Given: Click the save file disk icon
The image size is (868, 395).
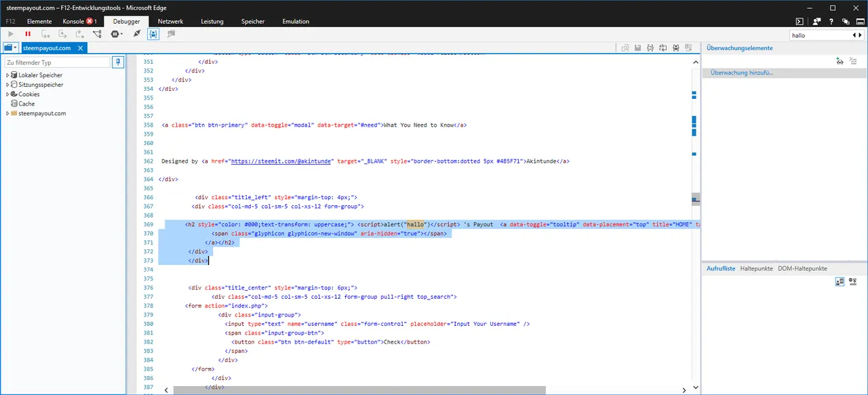Looking at the screenshot, I should 638,47.
